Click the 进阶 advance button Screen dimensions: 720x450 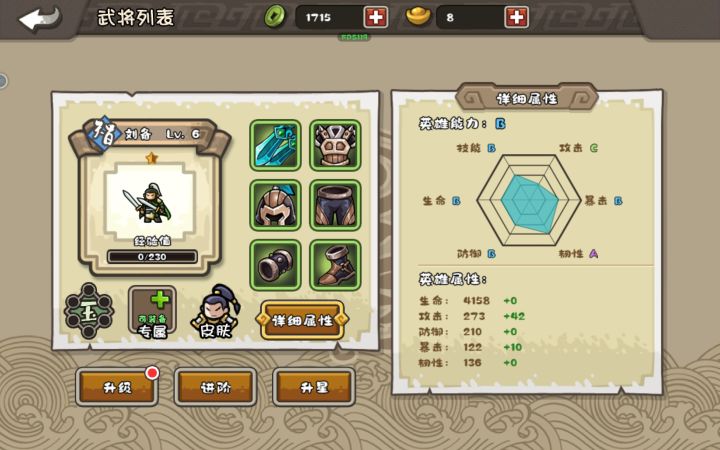point(215,387)
